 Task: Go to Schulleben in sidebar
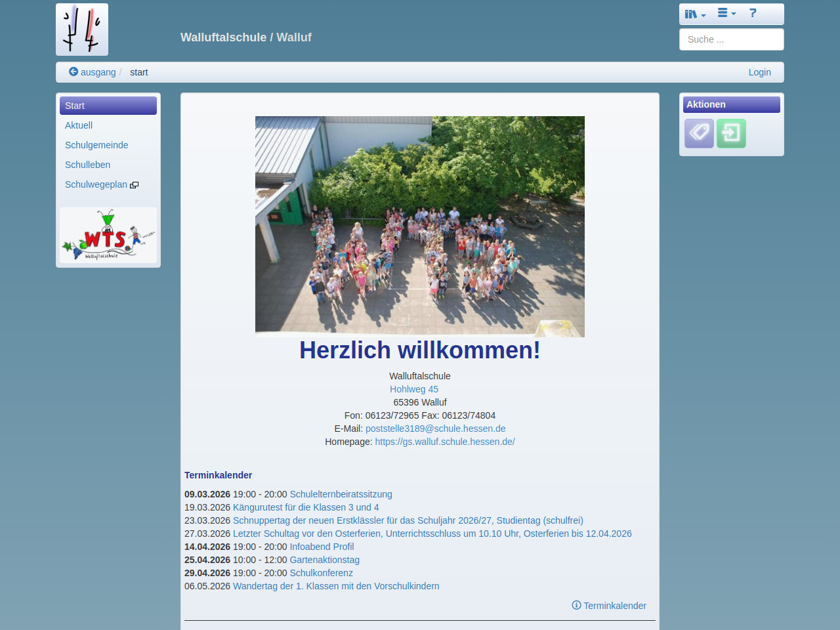click(x=87, y=165)
